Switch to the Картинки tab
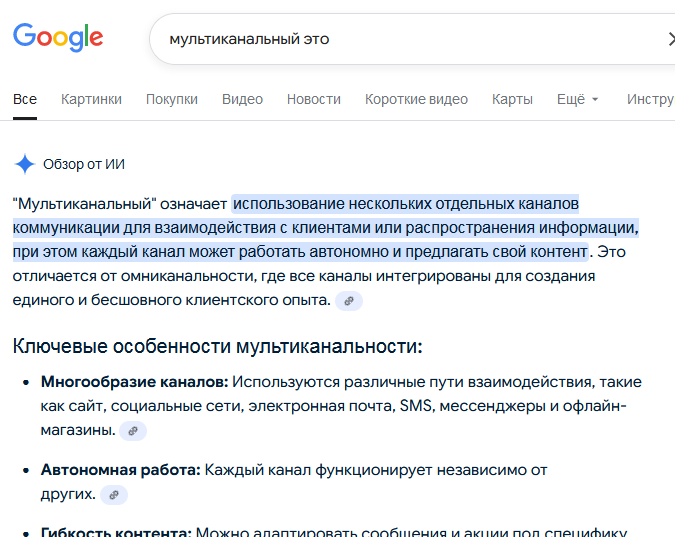The height and width of the screenshot is (537, 675). click(x=91, y=99)
